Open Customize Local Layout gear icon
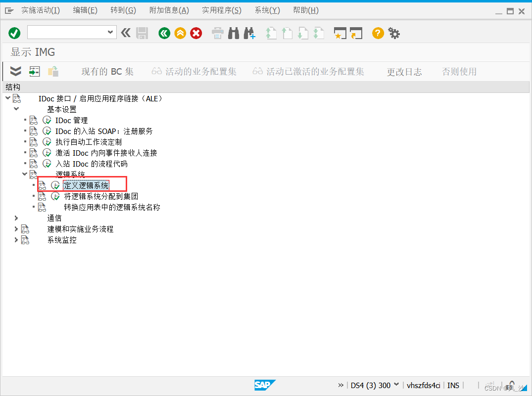This screenshot has height=396, width=532. (x=393, y=33)
